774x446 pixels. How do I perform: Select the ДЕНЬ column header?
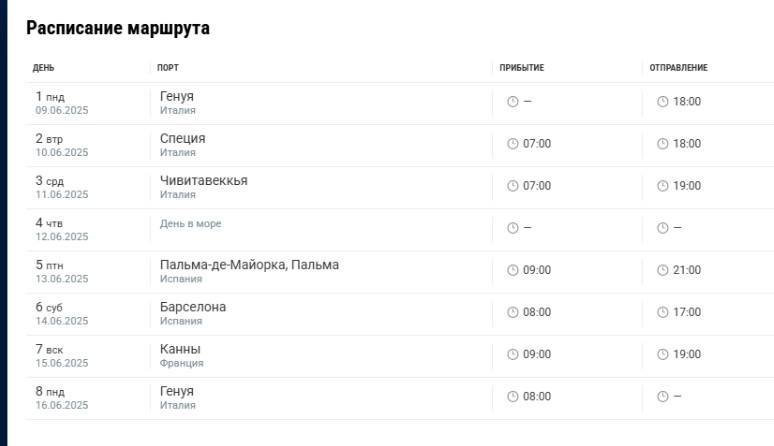coord(43,68)
